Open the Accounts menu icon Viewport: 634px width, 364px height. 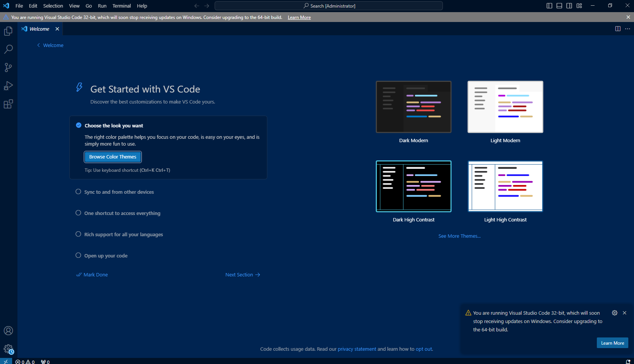[x=8, y=331]
